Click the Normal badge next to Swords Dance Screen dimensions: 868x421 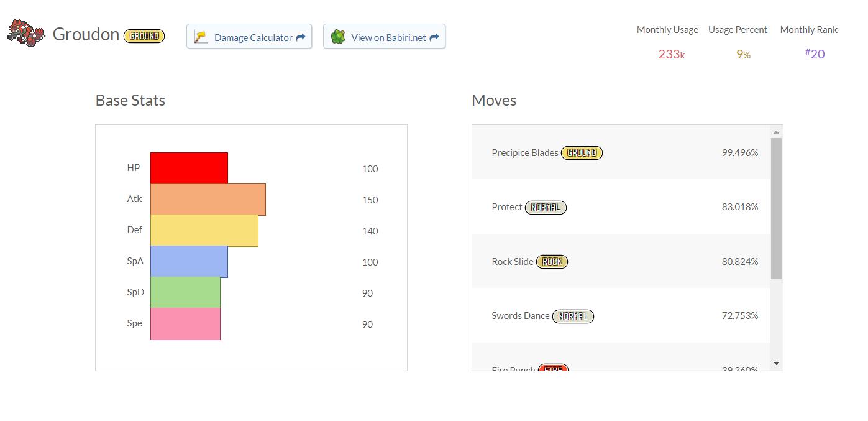[573, 316]
